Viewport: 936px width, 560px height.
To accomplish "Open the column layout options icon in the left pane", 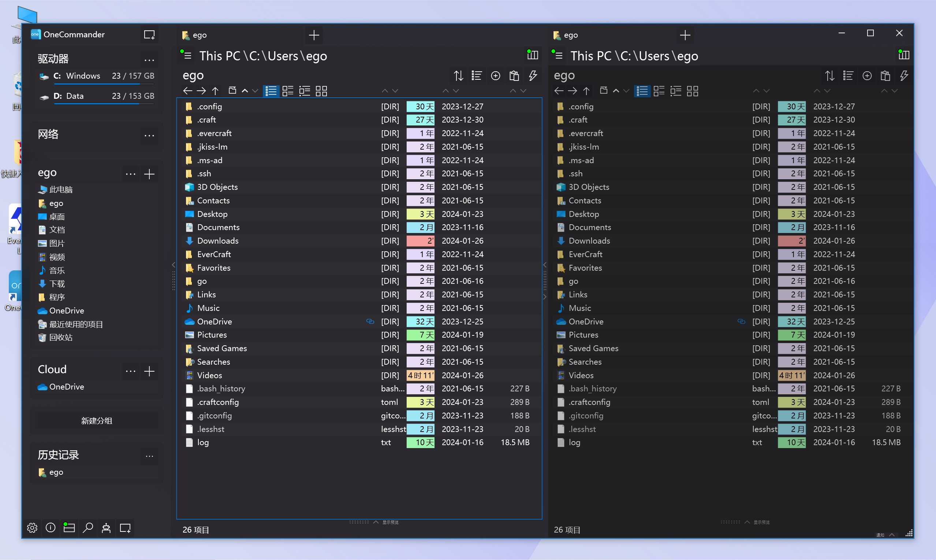I will [x=477, y=76].
